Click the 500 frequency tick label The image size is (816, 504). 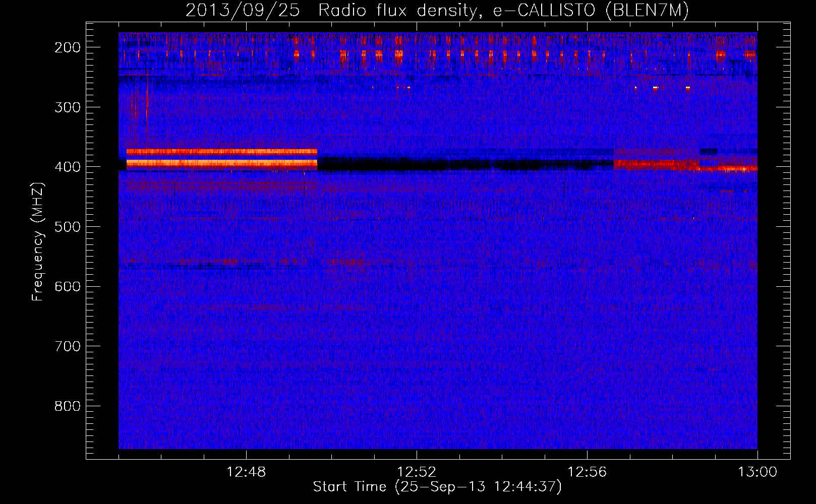click(x=68, y=227)
